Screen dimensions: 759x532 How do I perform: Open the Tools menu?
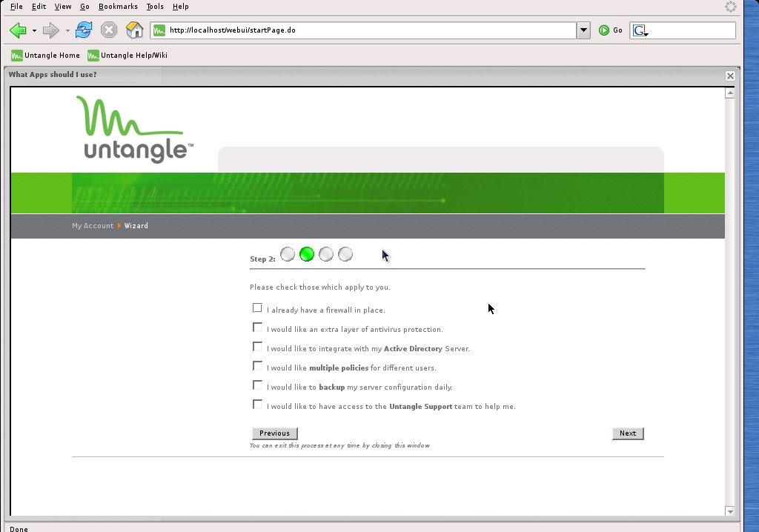(155, 6)
